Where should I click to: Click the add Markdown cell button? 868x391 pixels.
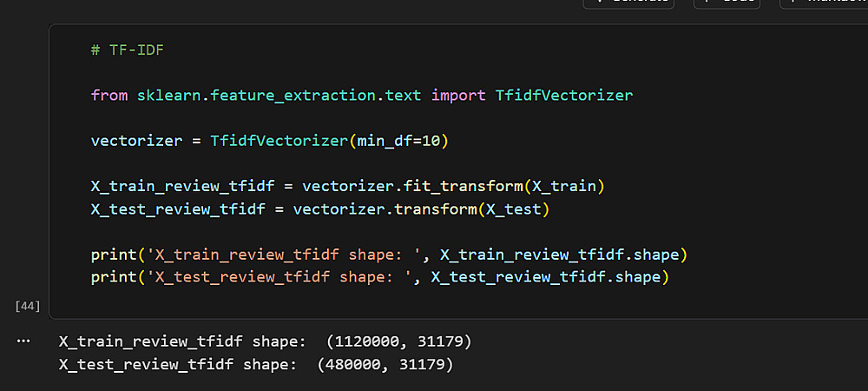tap(823, 3)
